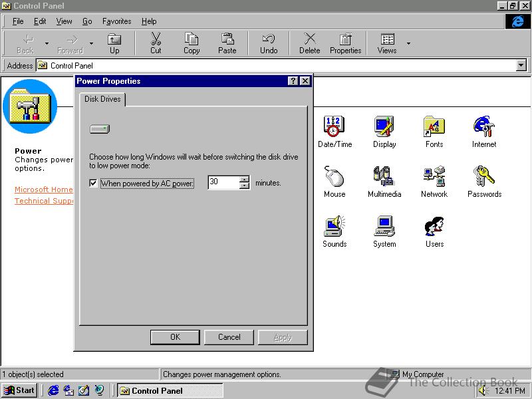Click Cancel in Power Properties
The height and width of the screenshot is (399, 532).
(229, 337)
